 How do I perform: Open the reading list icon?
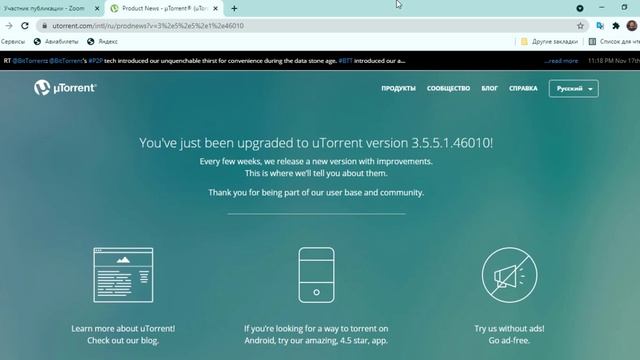[x=592, y=41]
